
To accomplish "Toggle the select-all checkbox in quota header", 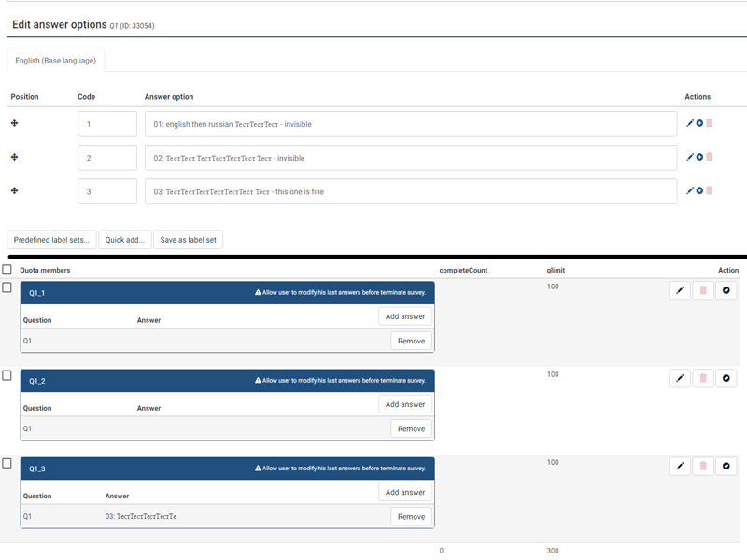I will [7, 270].
